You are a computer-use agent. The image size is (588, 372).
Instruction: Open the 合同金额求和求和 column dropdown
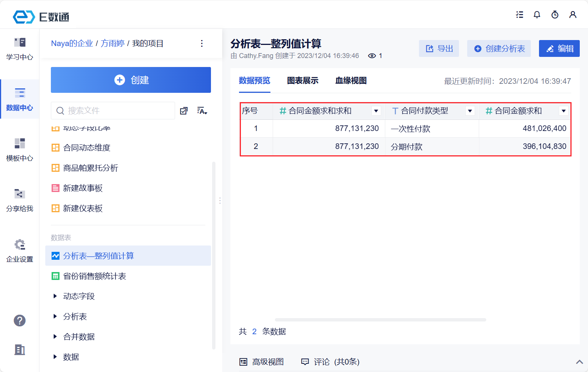click(x=376, y=111)
